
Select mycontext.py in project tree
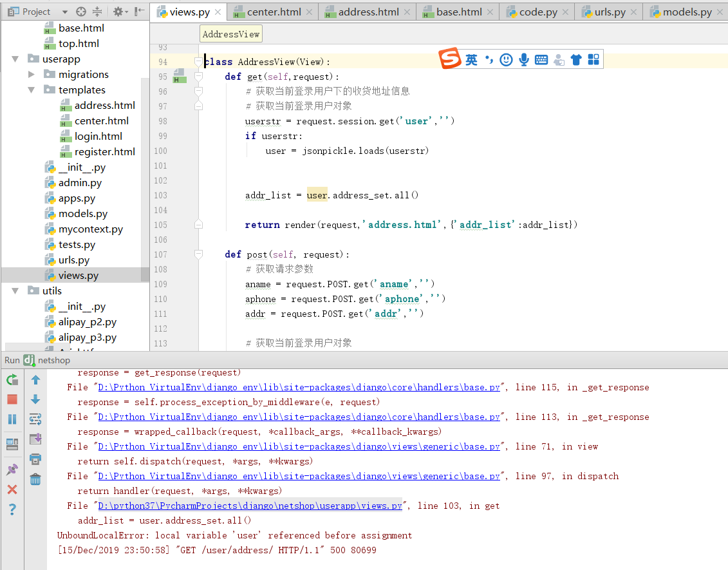tap(91, 229)
